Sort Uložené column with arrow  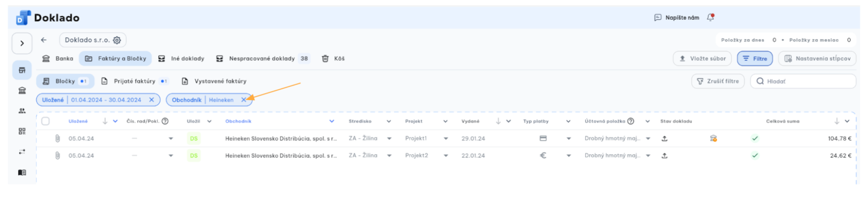tap(105, 121)
